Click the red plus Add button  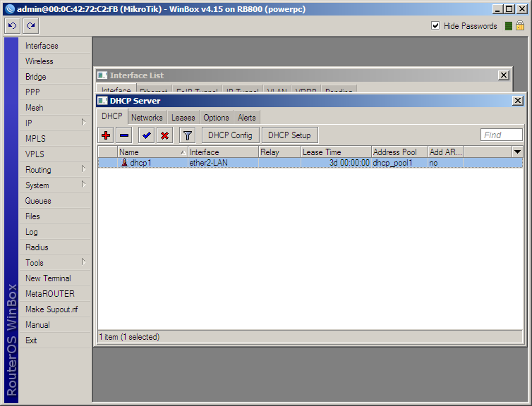pyautogui.click(x=106, y=135)
